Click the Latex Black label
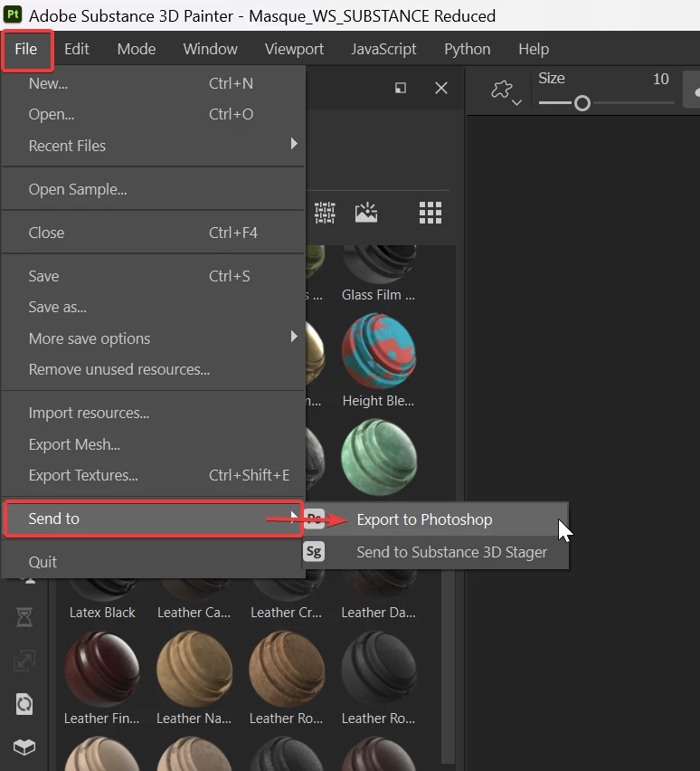This screenshot has height=771, width=700. pos(102,613)
